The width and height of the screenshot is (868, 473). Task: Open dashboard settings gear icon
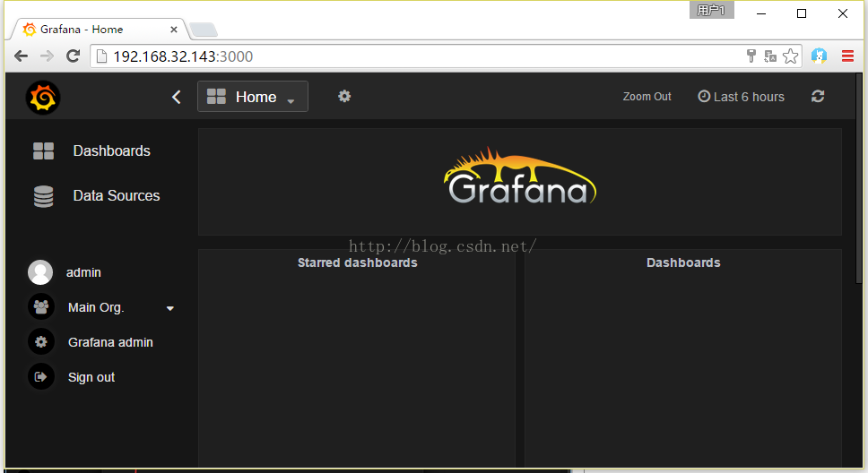(344, 96)
